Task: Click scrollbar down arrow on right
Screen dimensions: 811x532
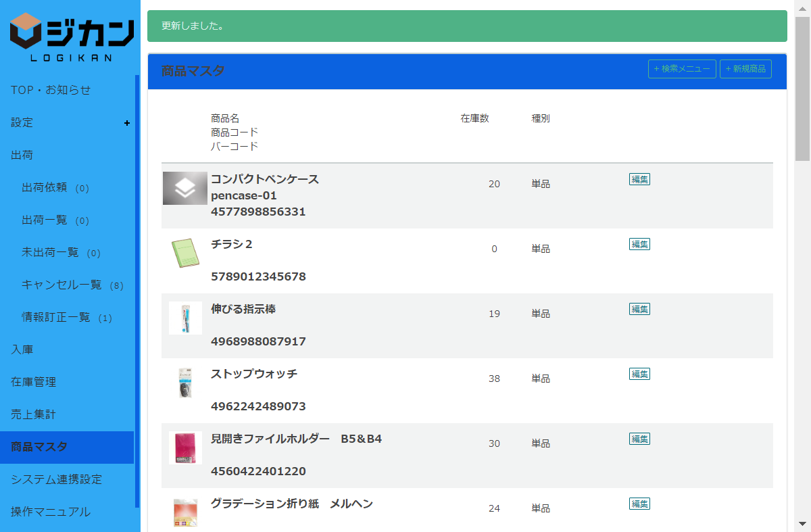Action: (x=802, y=523)
